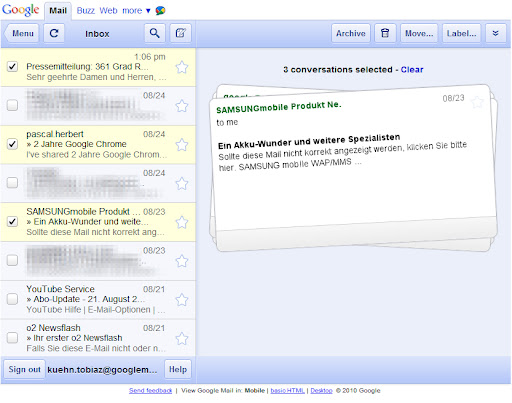This screenshot has height=403, width=512.
Task: Check the blurred email below Pressemitteilung
Action: [x=12, y=105]
